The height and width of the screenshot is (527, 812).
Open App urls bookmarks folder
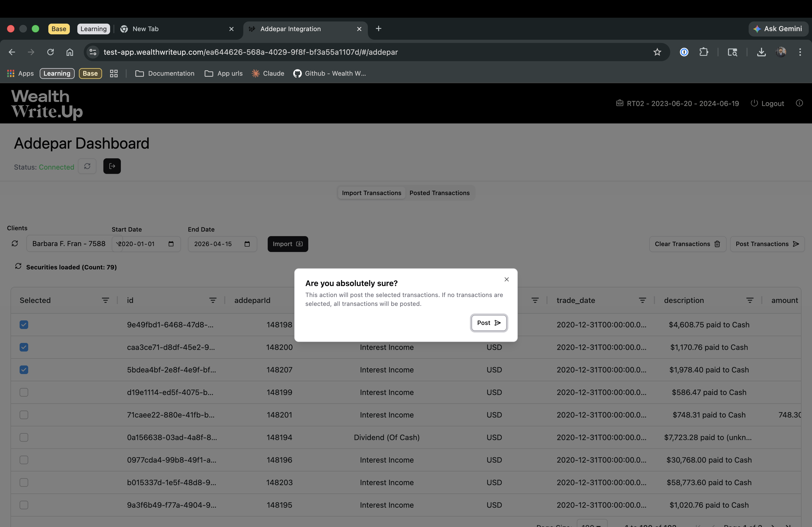pyautogui.click(x=223, y=73)
